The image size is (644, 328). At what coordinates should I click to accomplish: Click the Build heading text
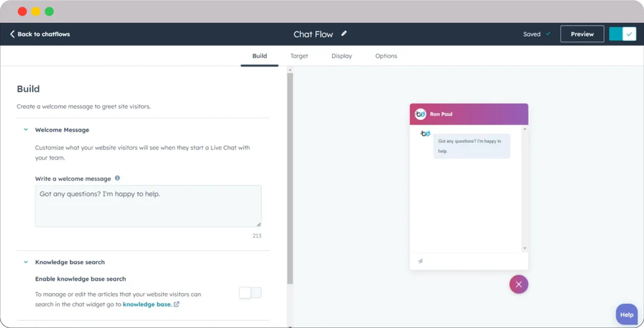[28, 88]
